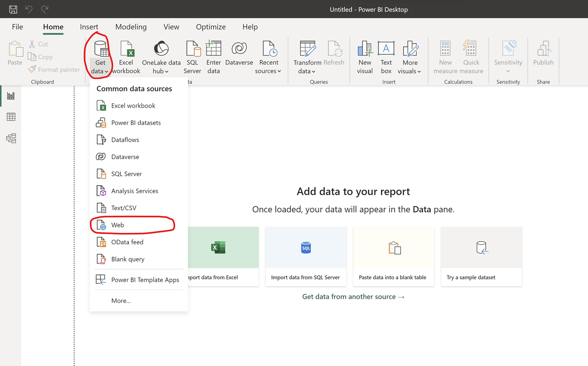The image size is (588, 366).
Task: Click Import data from Excel card
Action: tap(223, 256)
